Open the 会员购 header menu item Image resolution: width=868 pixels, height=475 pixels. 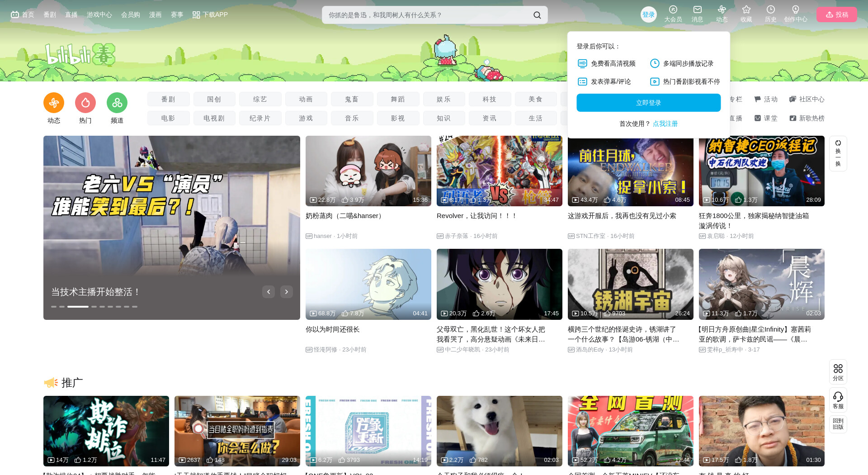click(x=131, y=14)
